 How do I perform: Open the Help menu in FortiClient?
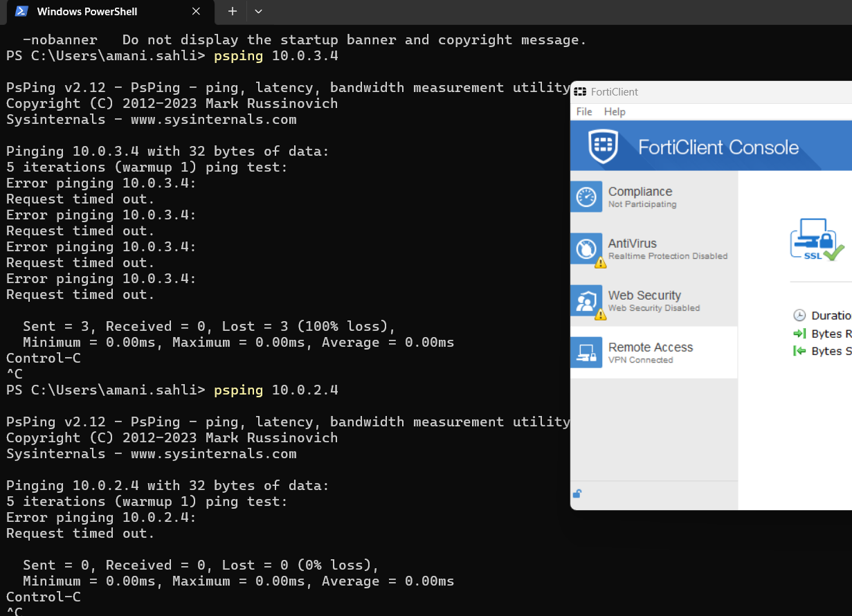[615, 111]
